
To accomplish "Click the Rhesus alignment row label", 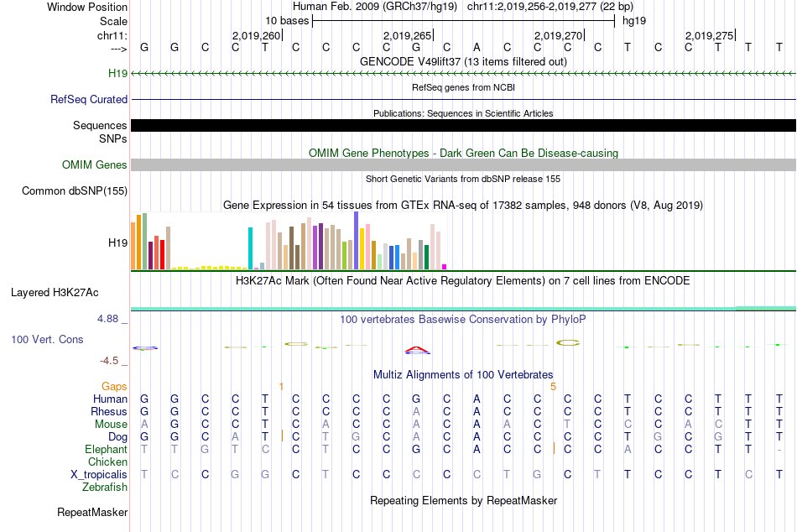I will click(109, 411).
